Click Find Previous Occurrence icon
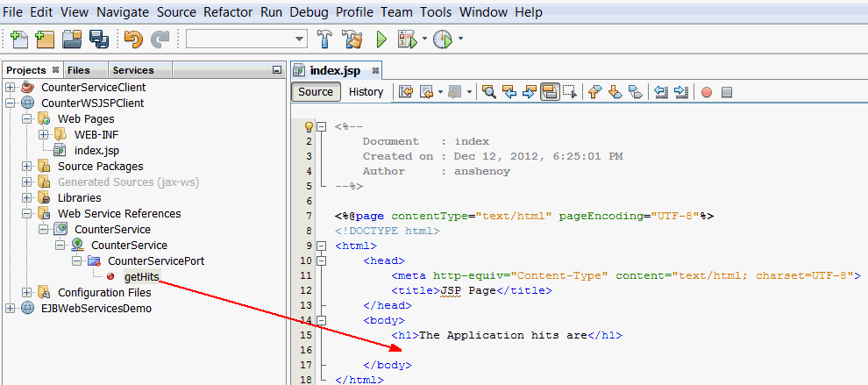This screenshot has width=868, height=385. [x=509, y=92]
